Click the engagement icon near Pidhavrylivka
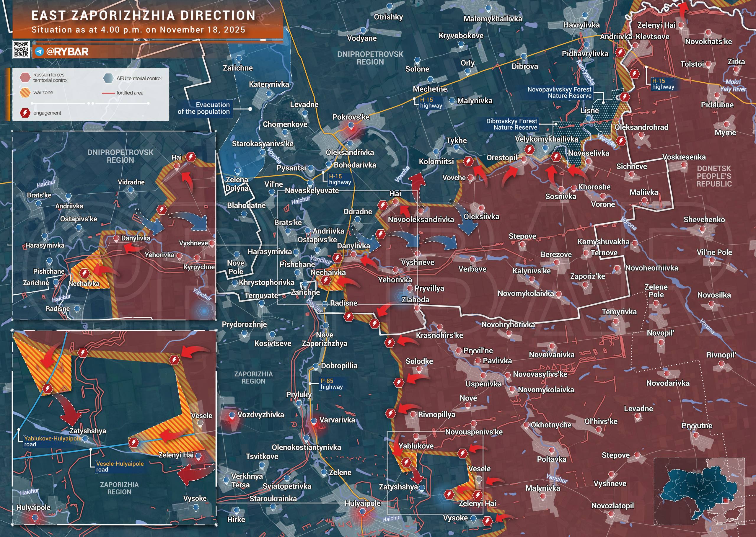 coord(620,52)
